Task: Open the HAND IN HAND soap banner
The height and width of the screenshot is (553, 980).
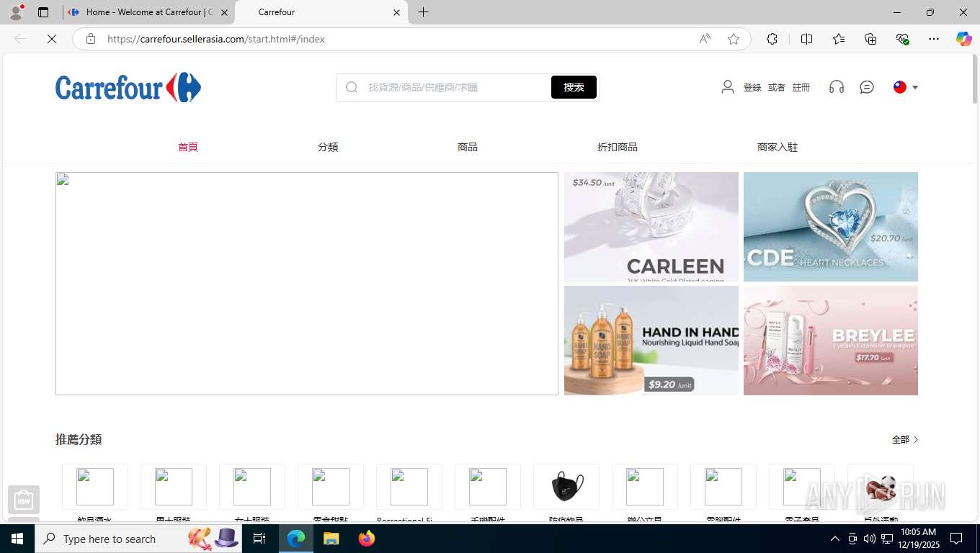Action: (x=651, y=341)
